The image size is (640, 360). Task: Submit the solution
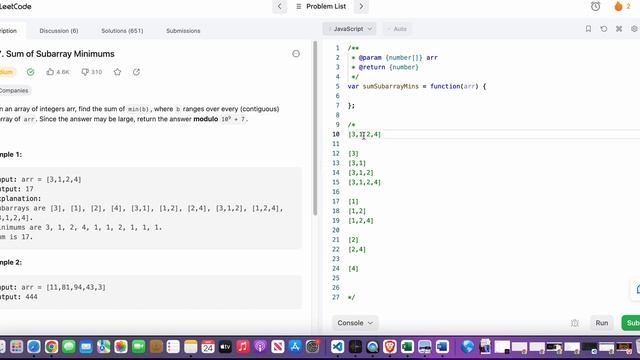[x=631, y=323]
